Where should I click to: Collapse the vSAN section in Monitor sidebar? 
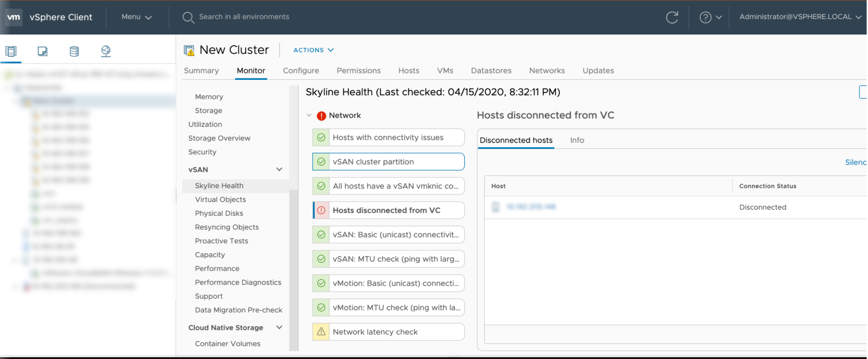click(x=279, y=169)
